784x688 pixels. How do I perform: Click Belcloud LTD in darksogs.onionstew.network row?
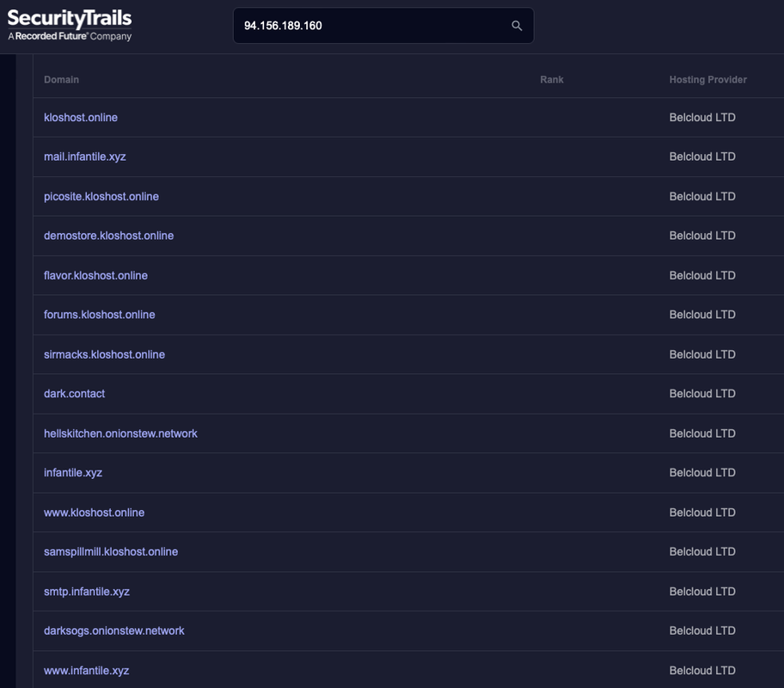click(x=702, y=631)
